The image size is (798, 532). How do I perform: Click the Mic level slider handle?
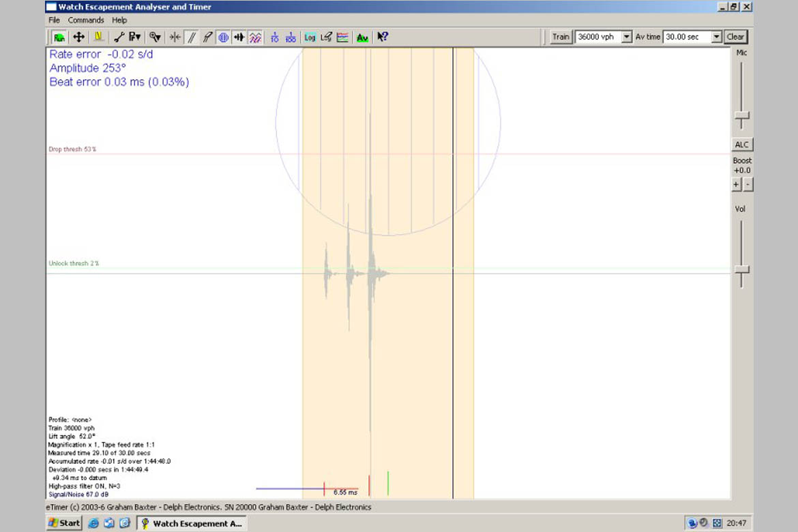tap(741, 117)
